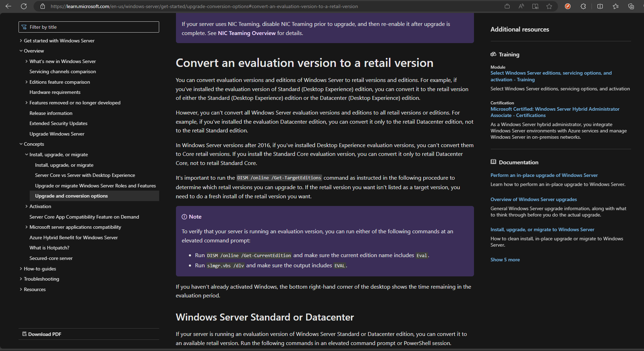Toggle split screen icon in toolbar

click(x=600, y=6)
